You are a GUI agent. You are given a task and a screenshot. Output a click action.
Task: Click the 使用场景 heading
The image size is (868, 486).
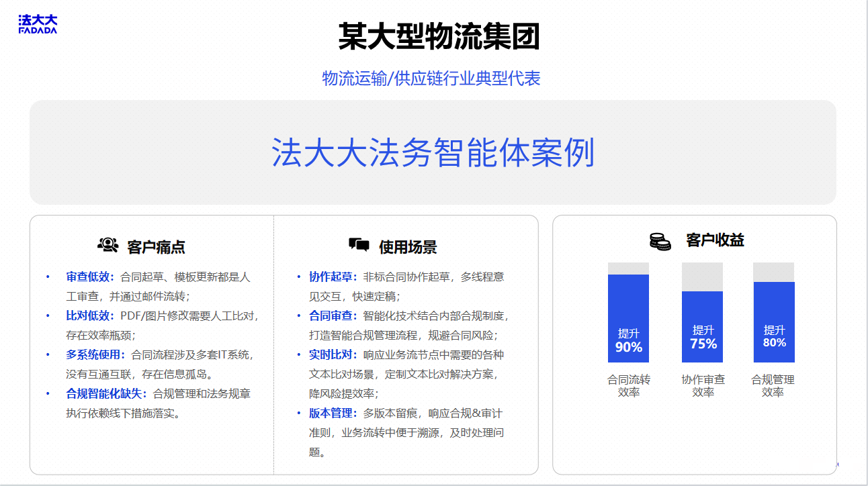click(x=408, y=246)
